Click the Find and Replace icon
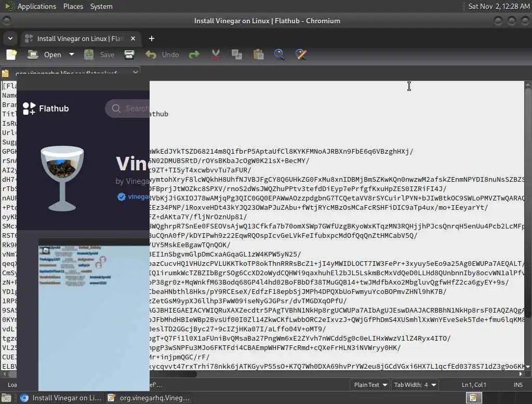The image size is (532, 404). coord(301,55)
